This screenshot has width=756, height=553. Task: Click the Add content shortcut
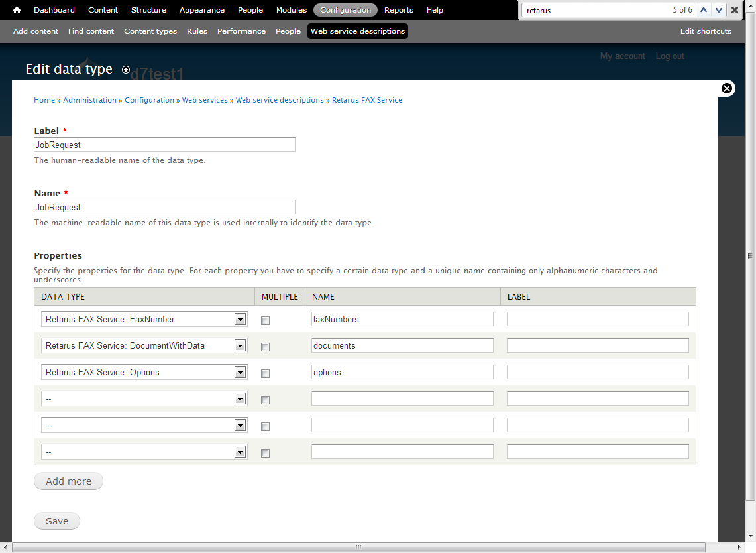[x=36, y=31]
